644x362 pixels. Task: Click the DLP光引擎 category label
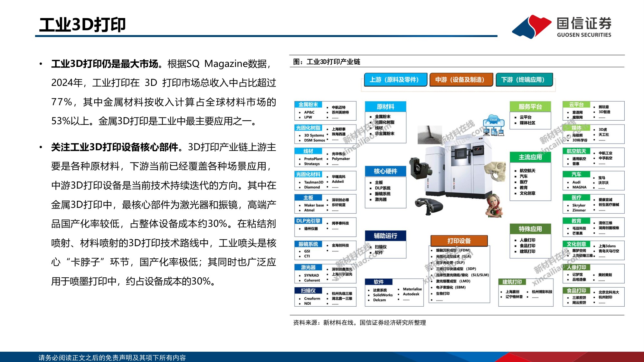pos(308,221)
